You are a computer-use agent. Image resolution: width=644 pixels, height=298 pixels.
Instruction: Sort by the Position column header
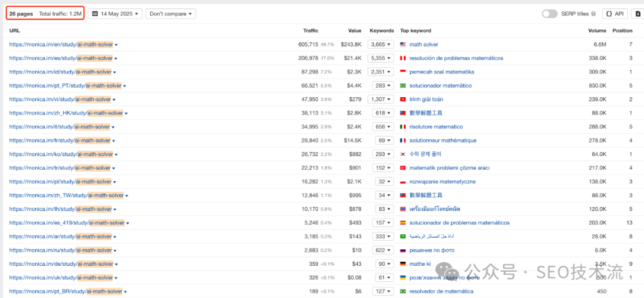tap(622, 30)
